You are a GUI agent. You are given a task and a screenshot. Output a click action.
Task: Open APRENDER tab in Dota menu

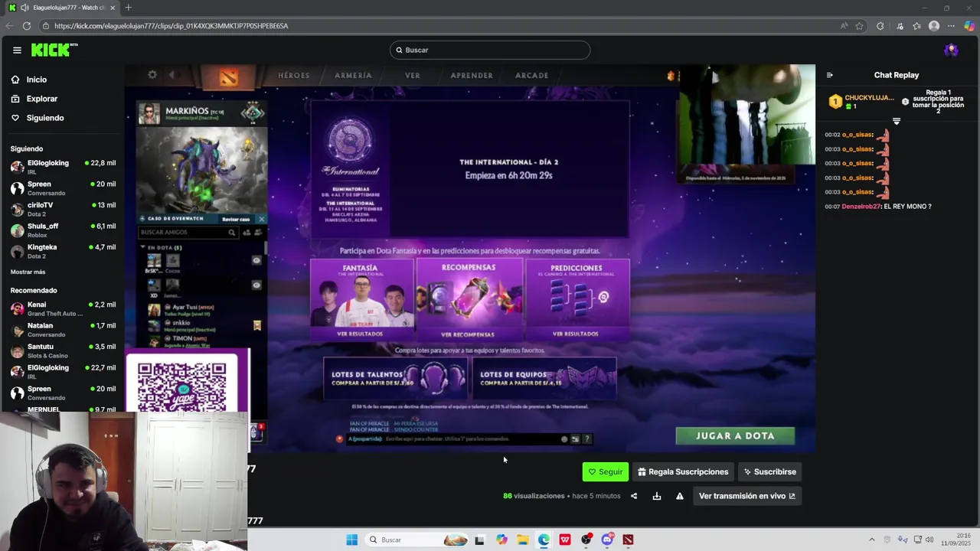pyautogui.click(x=472, y=76)
